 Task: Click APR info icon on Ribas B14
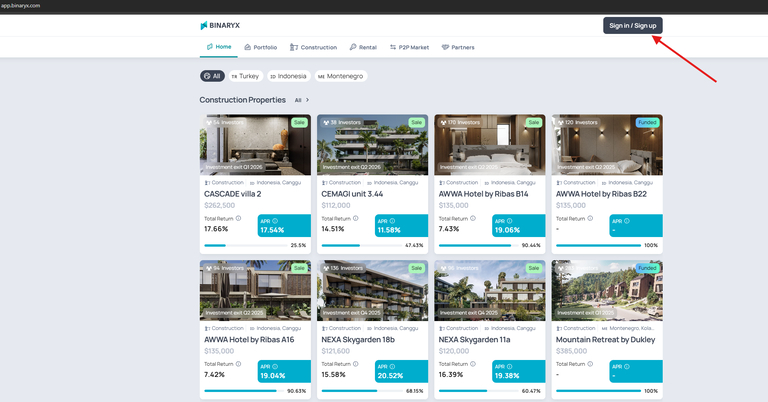click(509, 221)
